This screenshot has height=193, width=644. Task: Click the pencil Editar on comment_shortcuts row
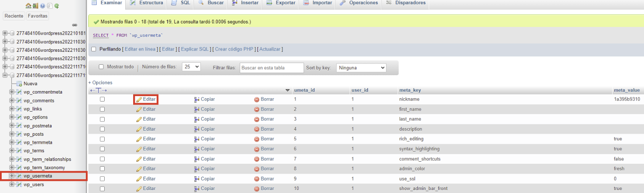point(146,159)
